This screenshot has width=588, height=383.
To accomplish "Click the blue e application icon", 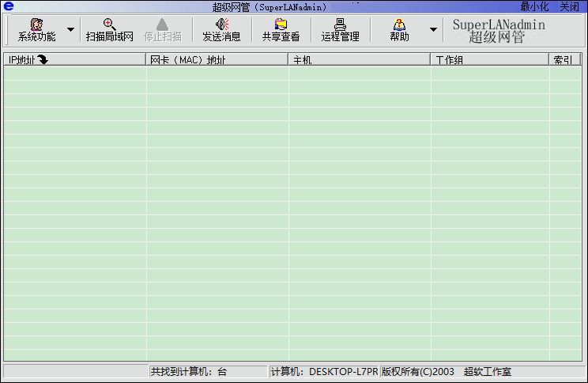I will pyautogui.click(x=8, y=6).
